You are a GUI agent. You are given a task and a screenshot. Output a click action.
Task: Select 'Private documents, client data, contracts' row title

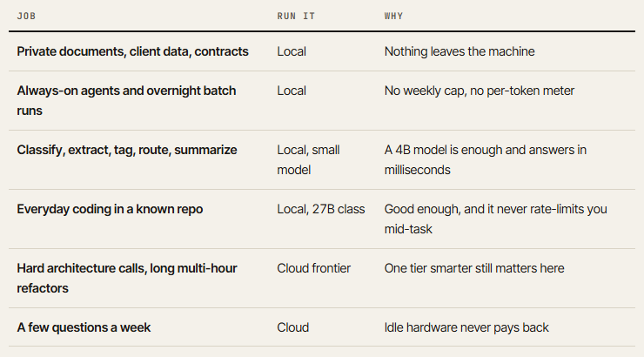click(132, 51)
